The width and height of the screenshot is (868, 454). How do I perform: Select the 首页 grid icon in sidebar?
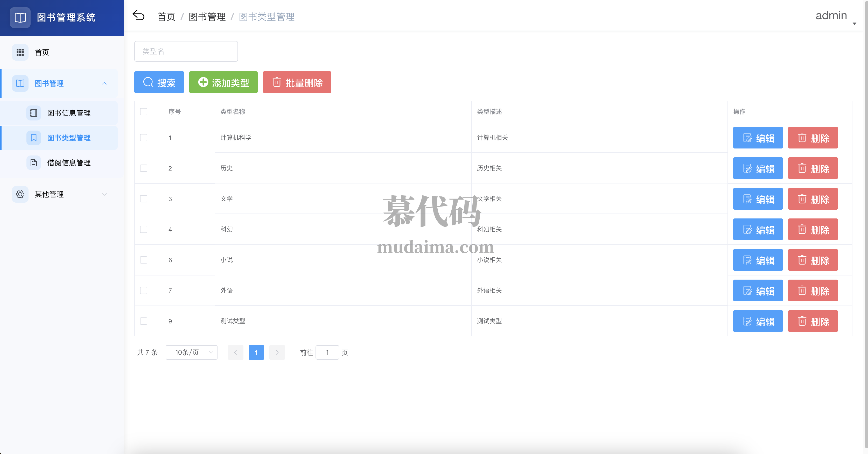(20, 52)
